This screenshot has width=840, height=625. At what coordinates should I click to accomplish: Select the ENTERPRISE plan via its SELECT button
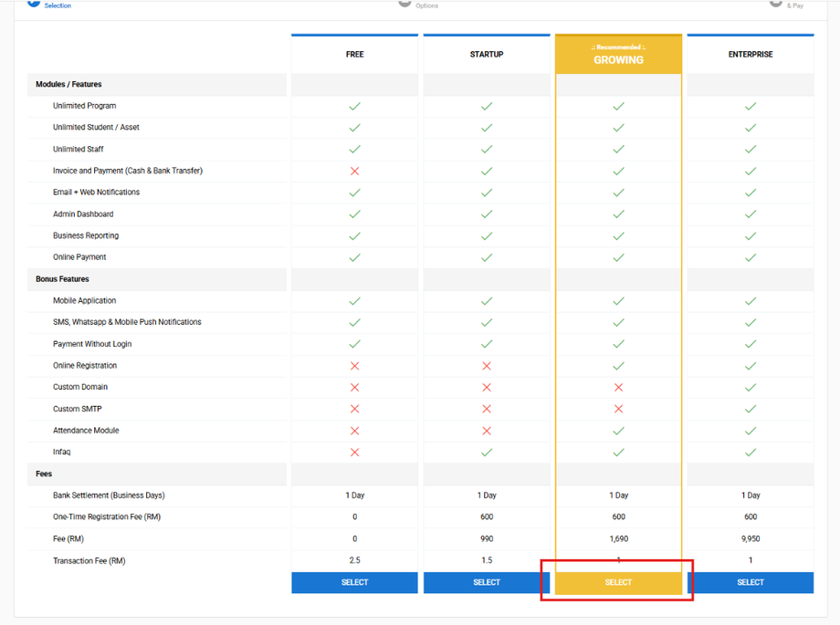point(750,582)
